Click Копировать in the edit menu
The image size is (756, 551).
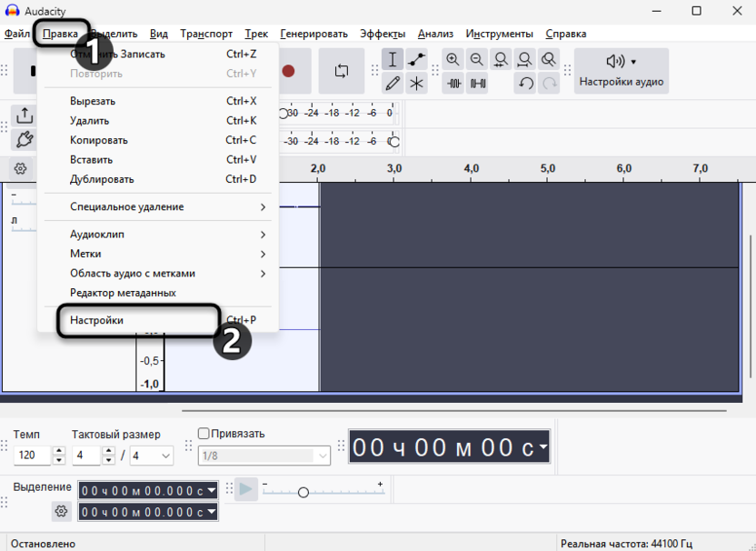99,140
